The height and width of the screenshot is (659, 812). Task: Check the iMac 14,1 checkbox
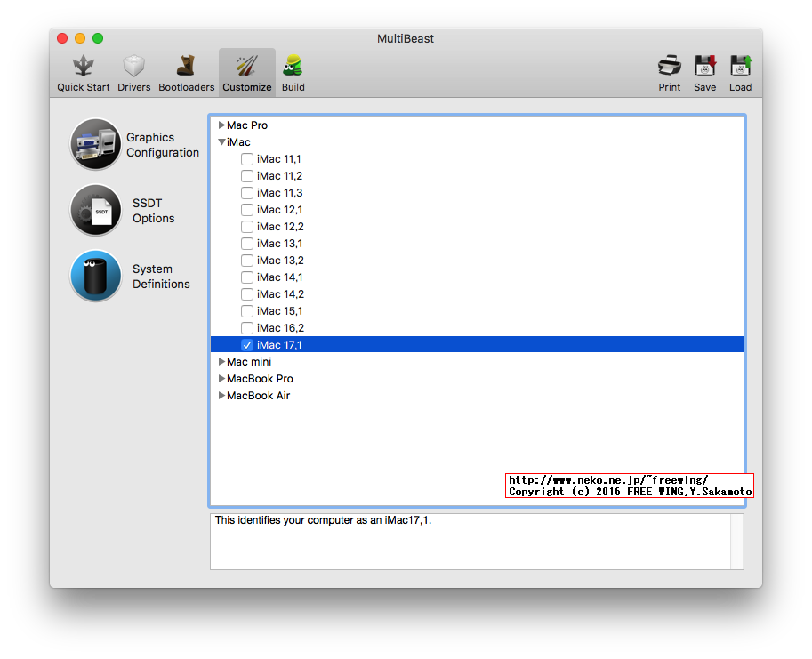(x=247, y=277)
